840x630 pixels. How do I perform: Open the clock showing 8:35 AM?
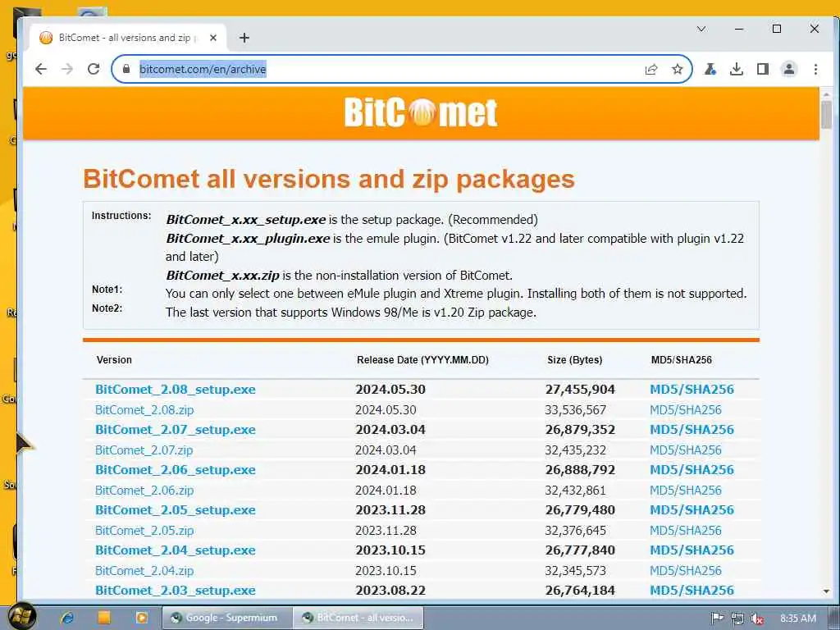[797, 619]
